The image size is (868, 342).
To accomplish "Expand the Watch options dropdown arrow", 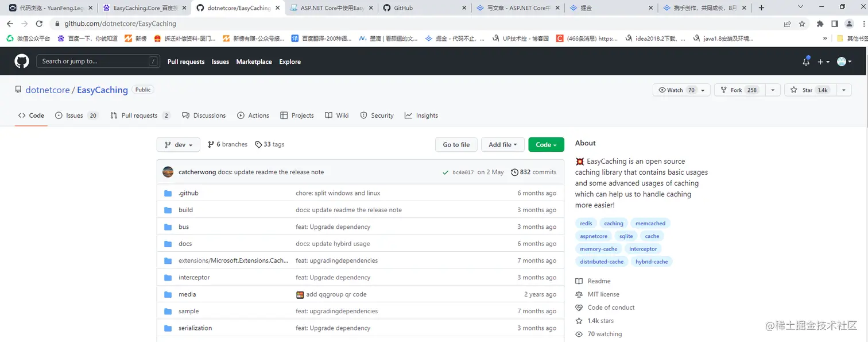I will 704,90.
